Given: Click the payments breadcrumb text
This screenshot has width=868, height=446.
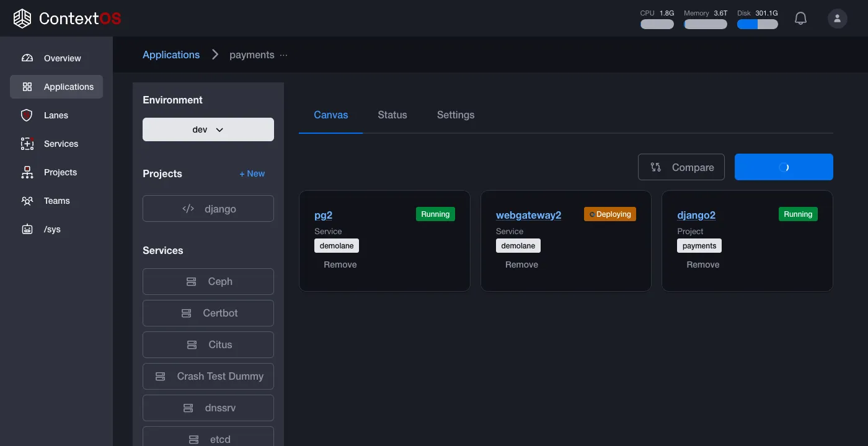Looking at the screenshot, I should click(252, 55).
